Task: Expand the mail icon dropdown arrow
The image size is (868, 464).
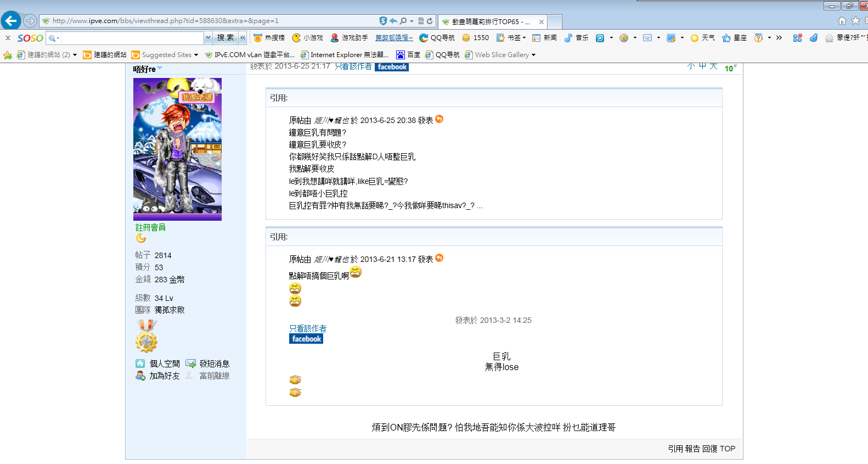Action: point(658,38)
